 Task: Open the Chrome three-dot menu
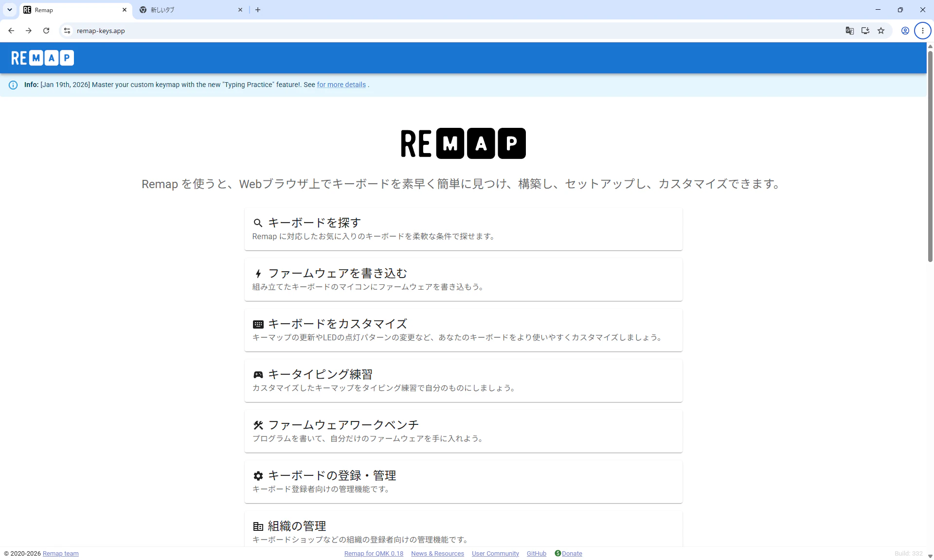coord(923,31)
